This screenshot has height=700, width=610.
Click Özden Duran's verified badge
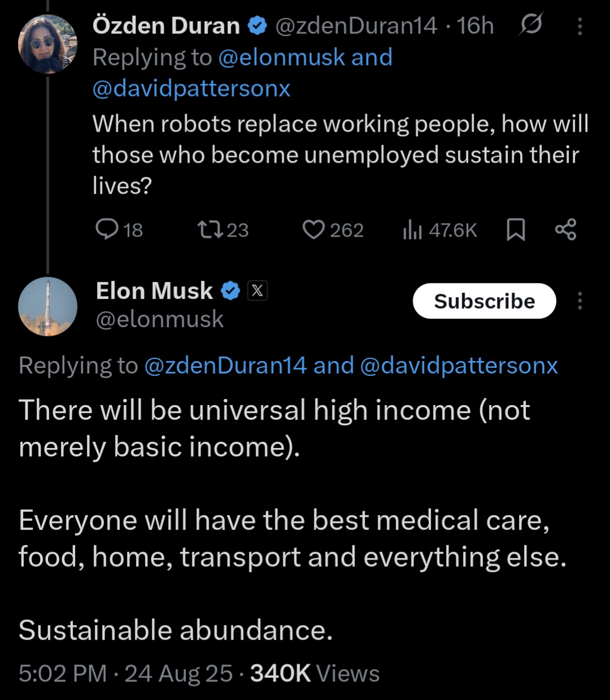click(x=257, y=26)
